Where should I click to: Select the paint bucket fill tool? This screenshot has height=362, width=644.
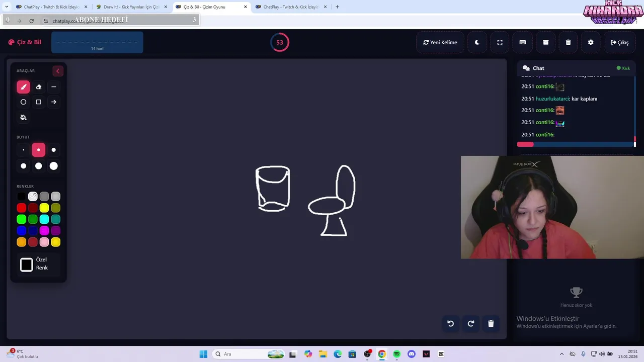(23, 117)
